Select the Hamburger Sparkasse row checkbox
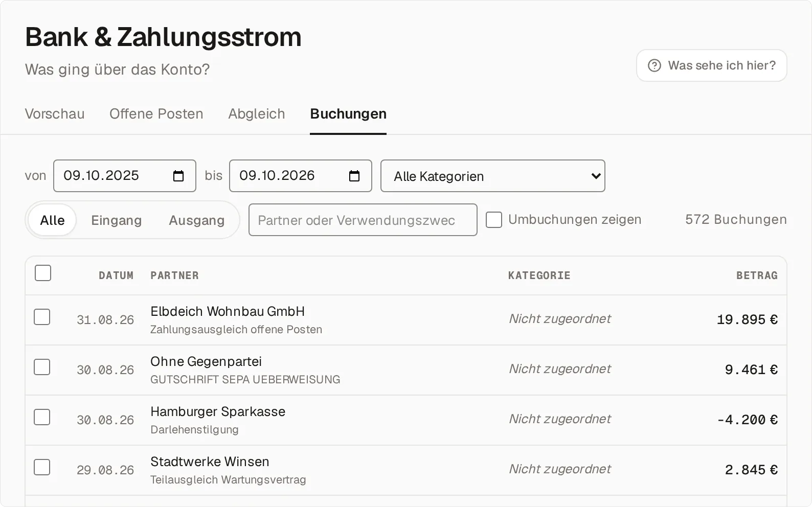Screen dimensions: 812x507 click(x=42, y=417)
